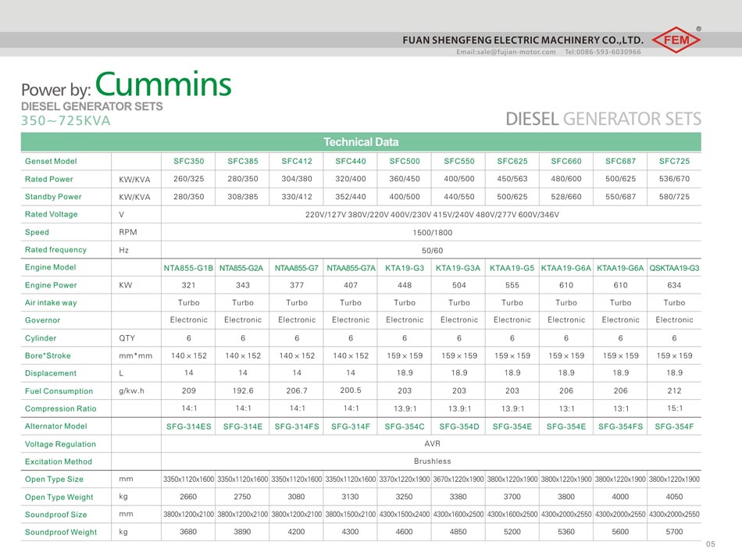Click engine power value 321

(188, 285)
